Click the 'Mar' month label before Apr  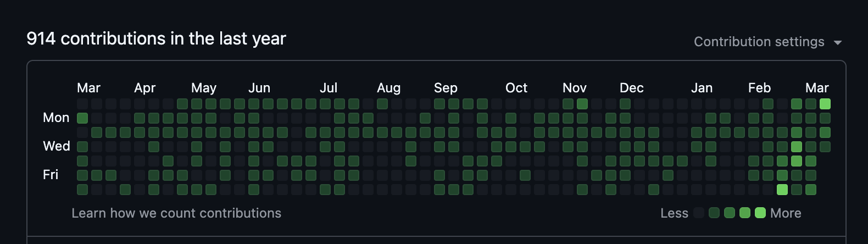[x=88, y=88]
